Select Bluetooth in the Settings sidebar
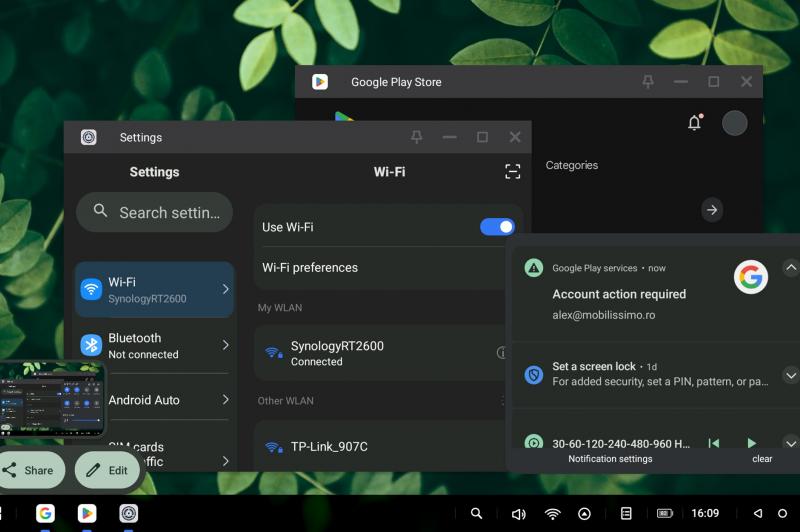The height and width of the screenshot is (532, 800). 154,345
